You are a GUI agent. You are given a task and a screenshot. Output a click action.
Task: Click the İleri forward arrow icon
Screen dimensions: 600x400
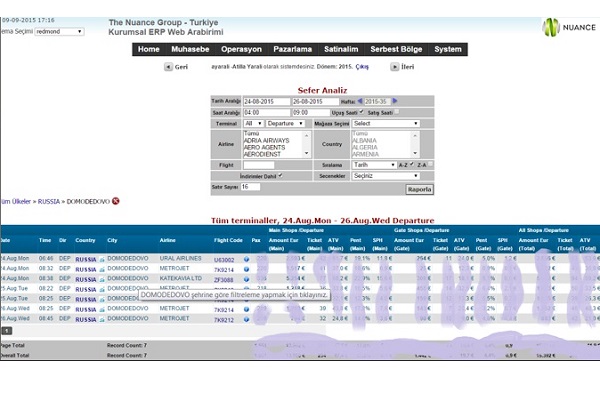point(395,67)
